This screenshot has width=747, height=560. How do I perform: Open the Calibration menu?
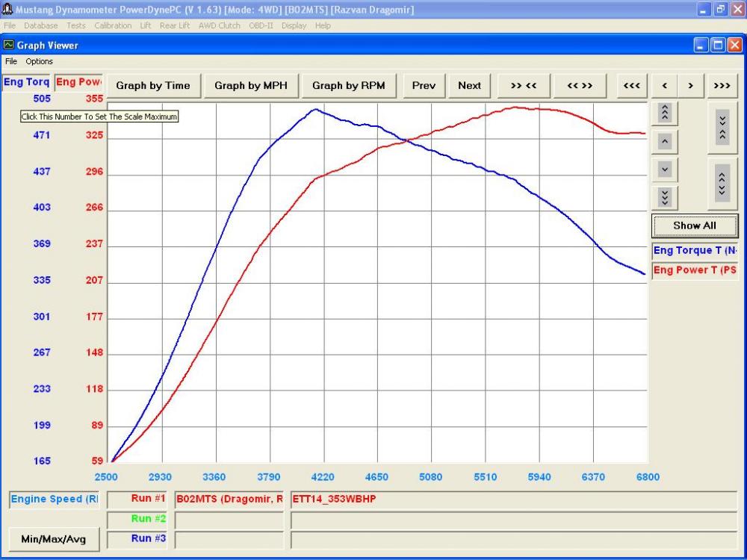pyautogui.click(x=113, y=25)
